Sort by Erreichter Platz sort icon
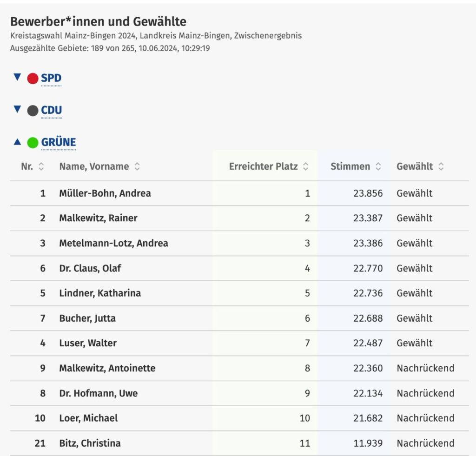The image size is (476, 456). [306, 166]
